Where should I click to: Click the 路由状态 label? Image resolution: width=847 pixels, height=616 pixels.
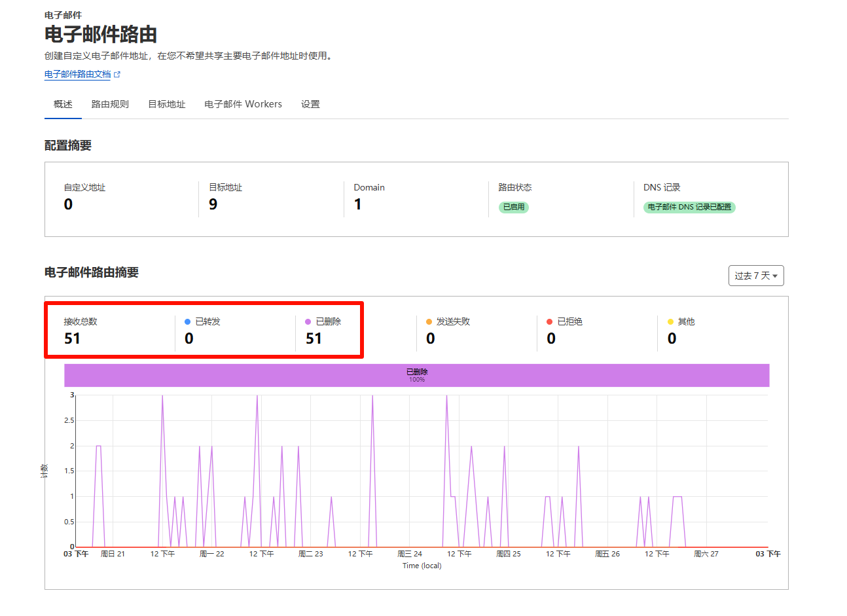click(x=515, y=187)
